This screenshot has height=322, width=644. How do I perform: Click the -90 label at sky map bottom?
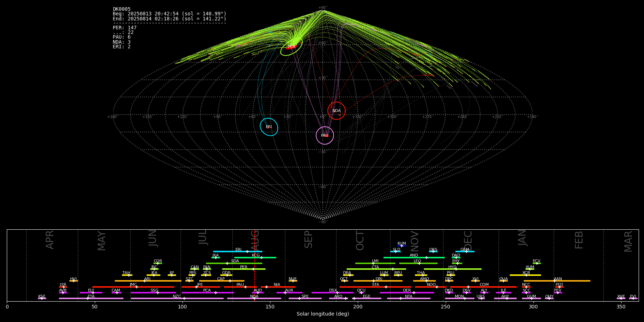click(x=322, y=222)
